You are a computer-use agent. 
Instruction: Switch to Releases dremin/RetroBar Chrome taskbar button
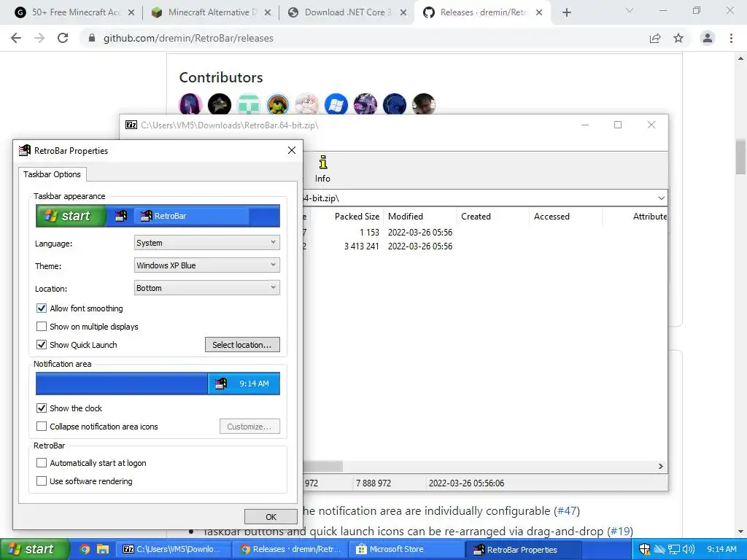(x=291, y=549)
